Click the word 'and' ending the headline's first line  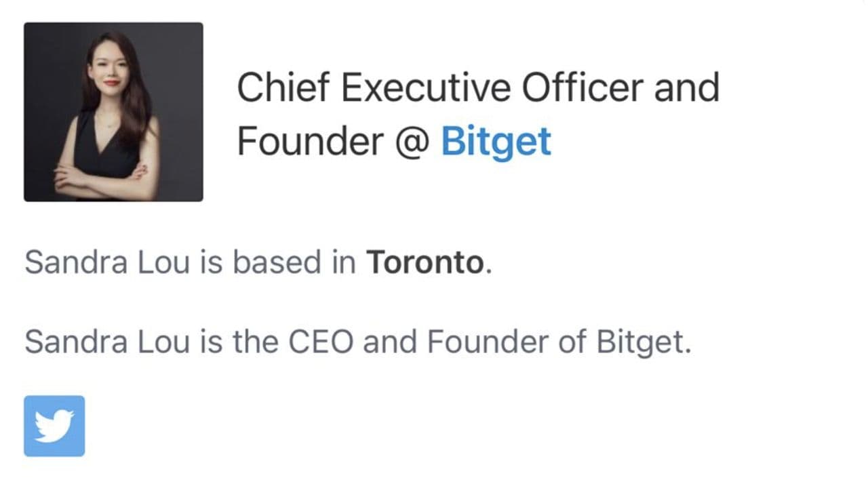pyautogui.click(x=686, y=87)
